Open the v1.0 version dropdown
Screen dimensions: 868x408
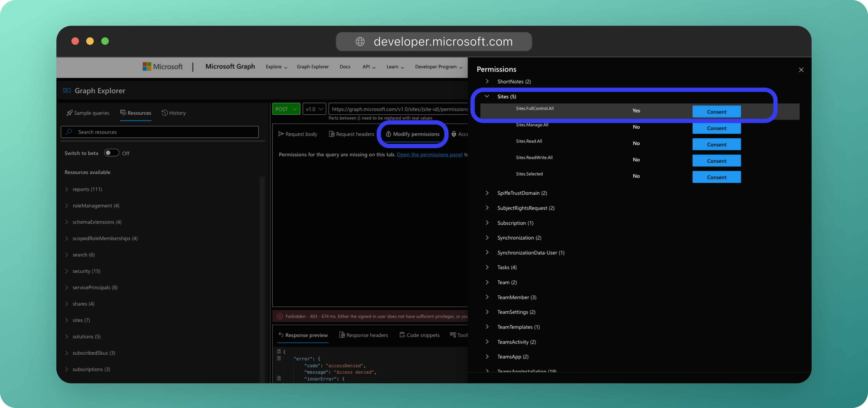[x=314, y=109]
